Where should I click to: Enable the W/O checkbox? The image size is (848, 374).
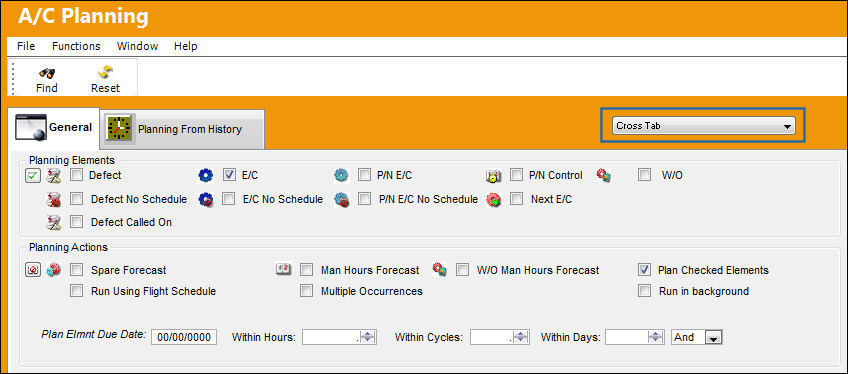click(644, 175)
